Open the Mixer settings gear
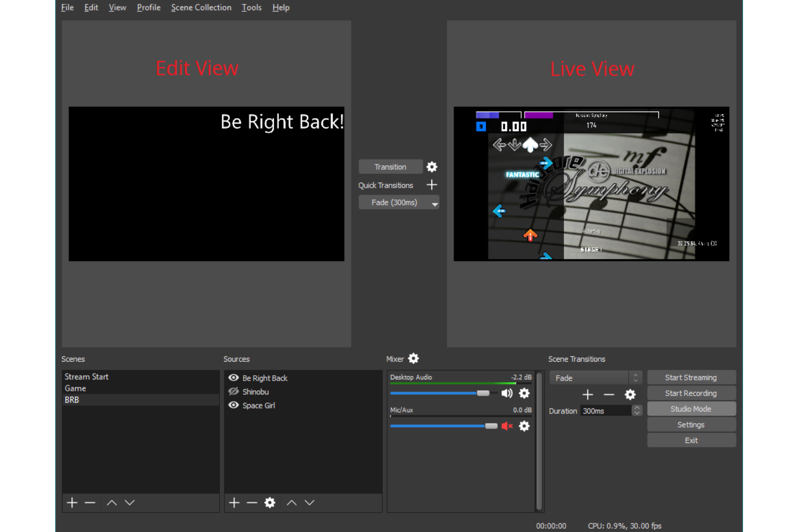The height and width of the screenshot is (532, 798). coord(414,358)
